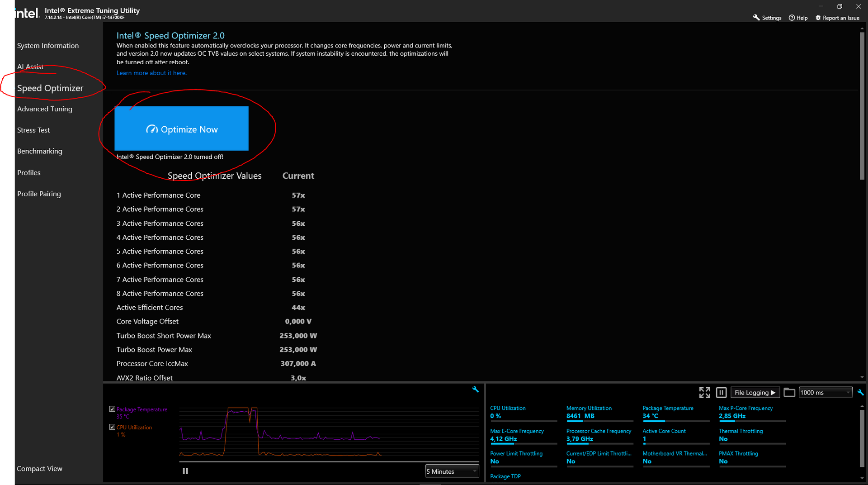This screenshot has height=485, width=868.
Task: Open the graph settings wrench icon
Action: 475,389
